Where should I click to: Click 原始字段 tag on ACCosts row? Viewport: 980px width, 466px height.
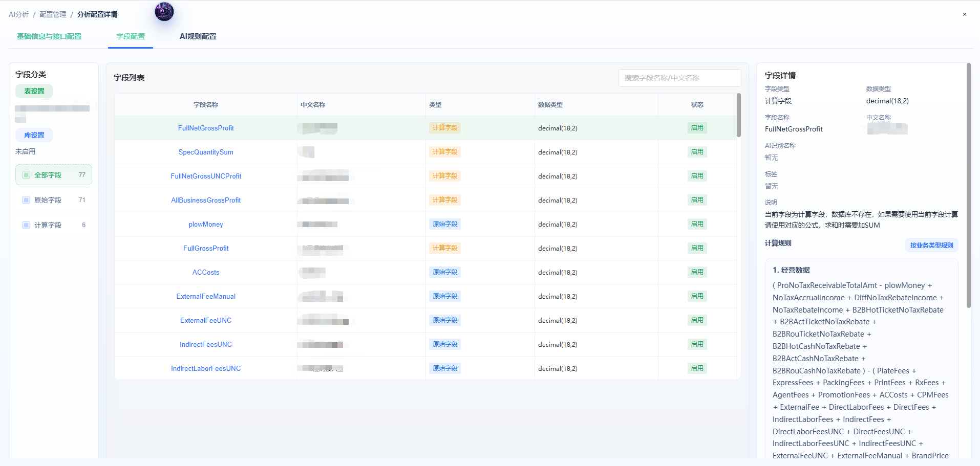point(444,272)
